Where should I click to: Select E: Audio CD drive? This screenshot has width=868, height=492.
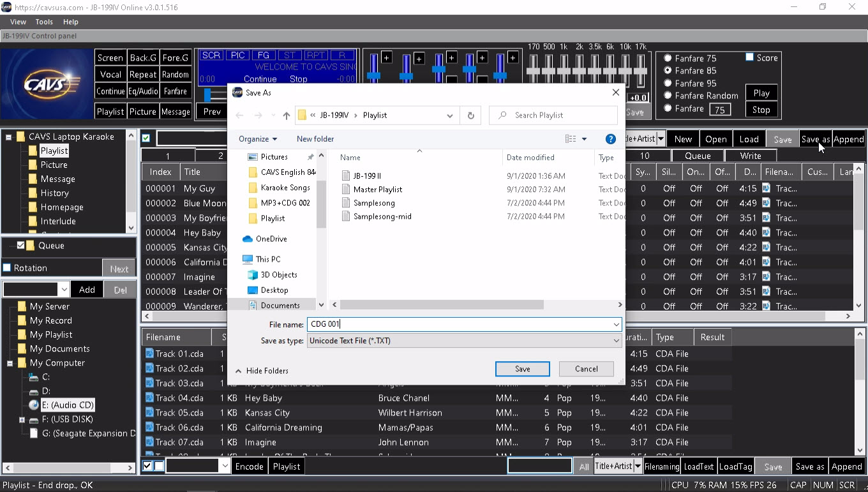[61, 405]
